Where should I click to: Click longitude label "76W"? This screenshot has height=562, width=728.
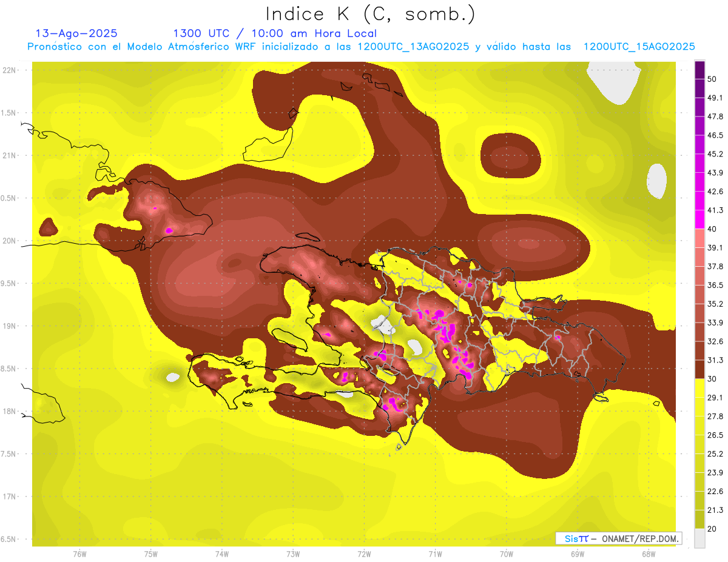79,554
